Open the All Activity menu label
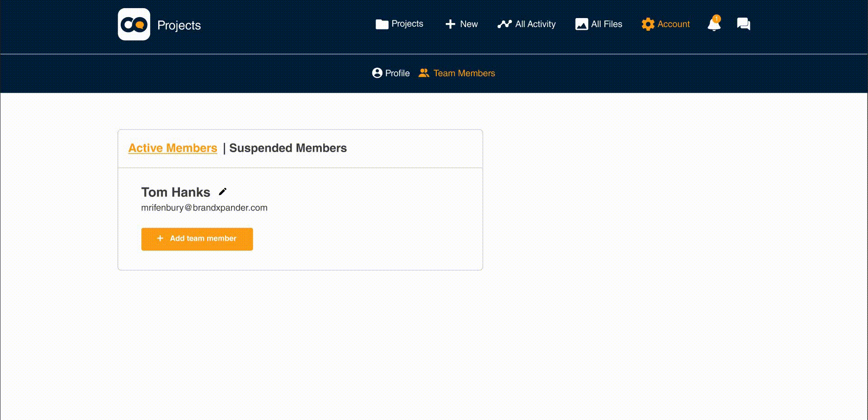Image resolution: width=868 pixels, height=420 pixels. coord(535,24)
